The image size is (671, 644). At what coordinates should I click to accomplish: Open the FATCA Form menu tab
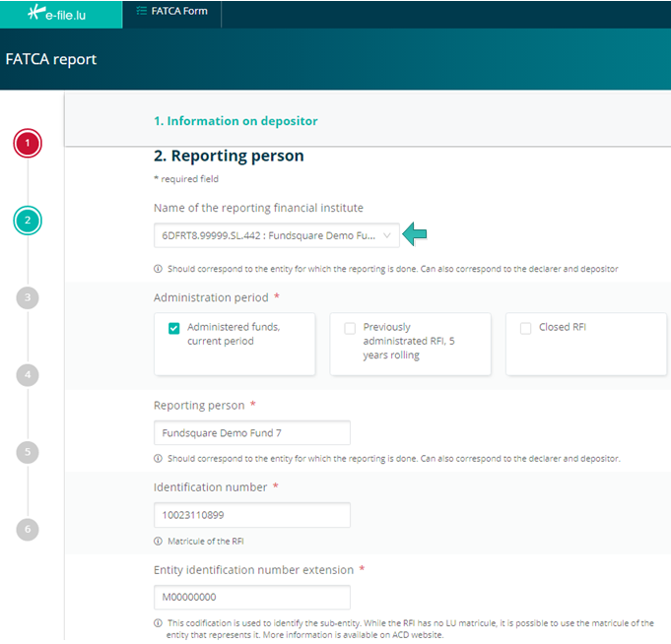[172, 14]
